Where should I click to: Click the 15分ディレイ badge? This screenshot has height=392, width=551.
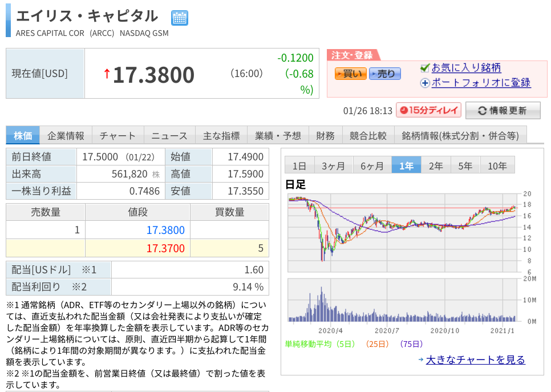pyautogui.click(x=429, y=110)
